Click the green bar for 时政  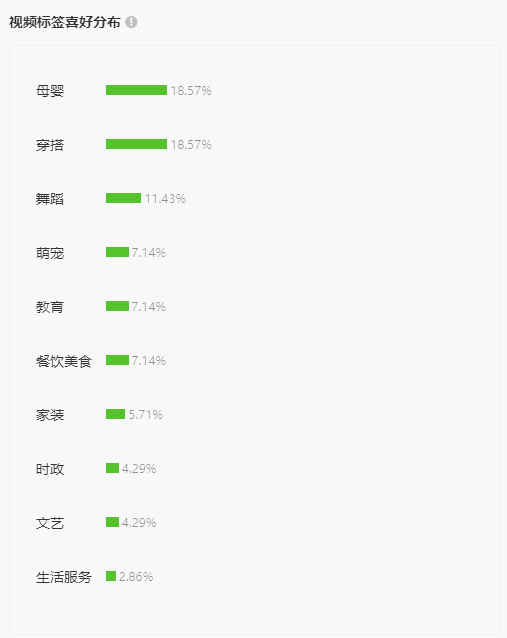tap(112, 468)
